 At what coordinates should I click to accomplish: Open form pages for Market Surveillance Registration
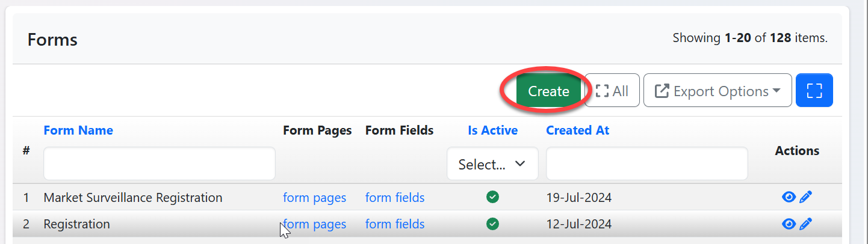click(x=314, y=198)
